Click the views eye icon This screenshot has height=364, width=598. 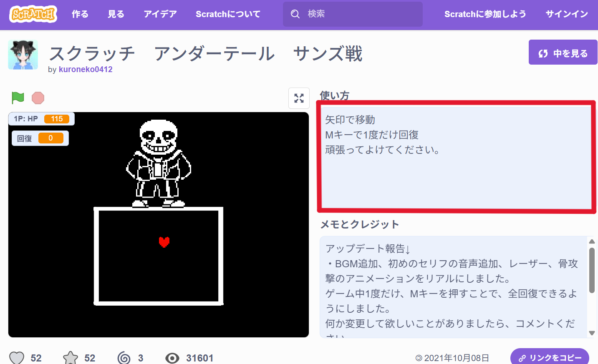click(172, 358)
